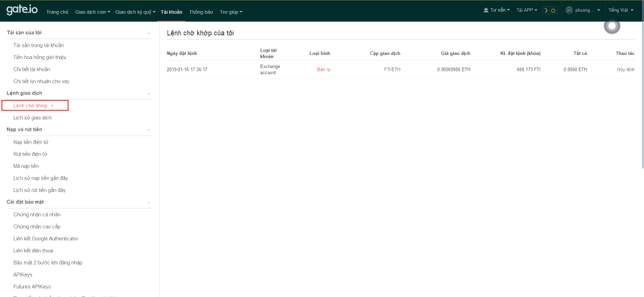Open the Tải APP dropdown

527,10
